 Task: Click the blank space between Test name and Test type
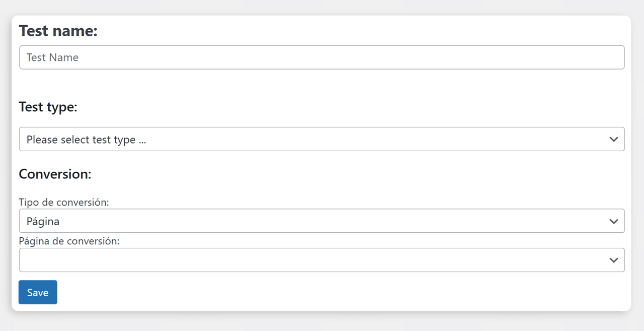point(322,83)
